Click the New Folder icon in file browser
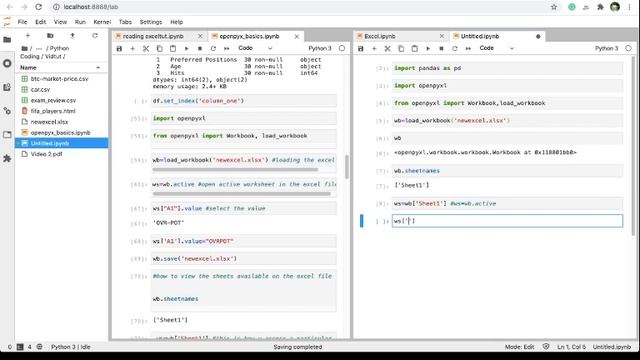Screen dimensions: 640x360 point(50,36)
